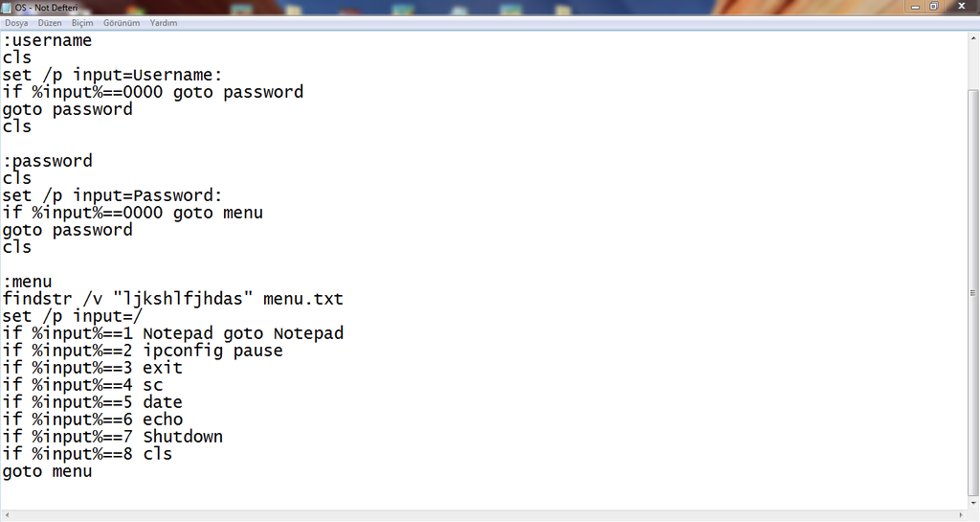Close the OS - Not Defteri window
The width and height of the screenshot is (980, 522).
[962, 7]
